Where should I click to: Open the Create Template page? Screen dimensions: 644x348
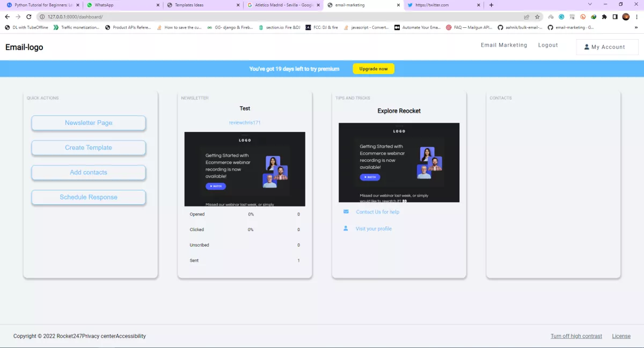[x=88, y=147]
